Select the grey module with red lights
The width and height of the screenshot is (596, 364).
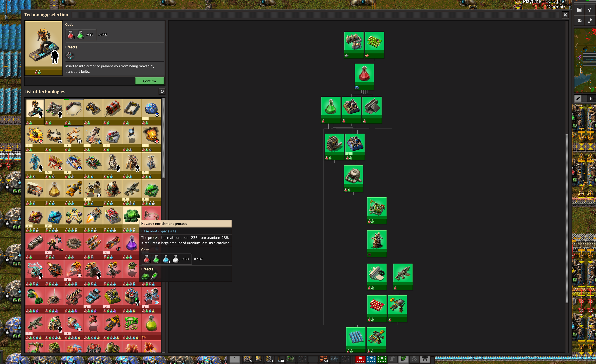pos(112,139)
